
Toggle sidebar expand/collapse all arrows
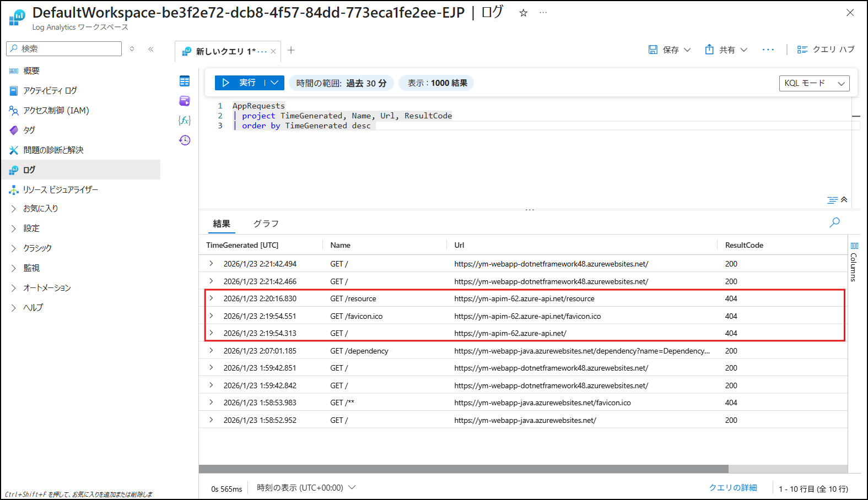(x=132, y=49)
